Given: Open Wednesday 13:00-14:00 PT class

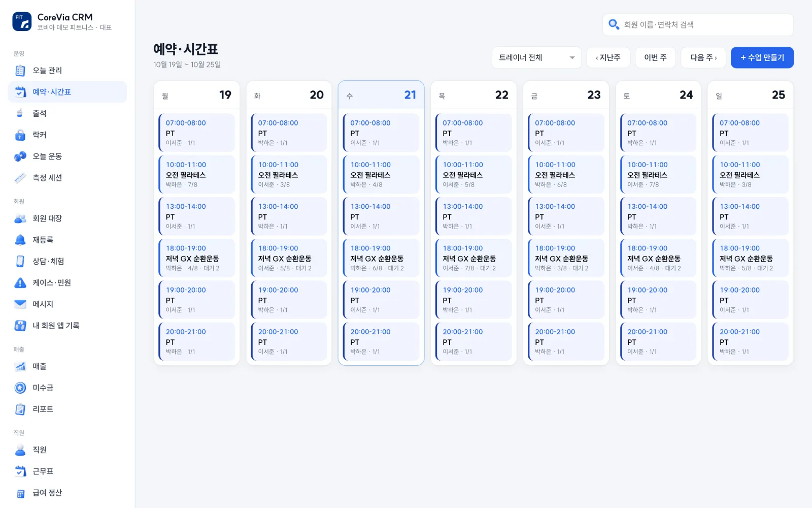Looking at the screenshot, I should click(381, 216).
